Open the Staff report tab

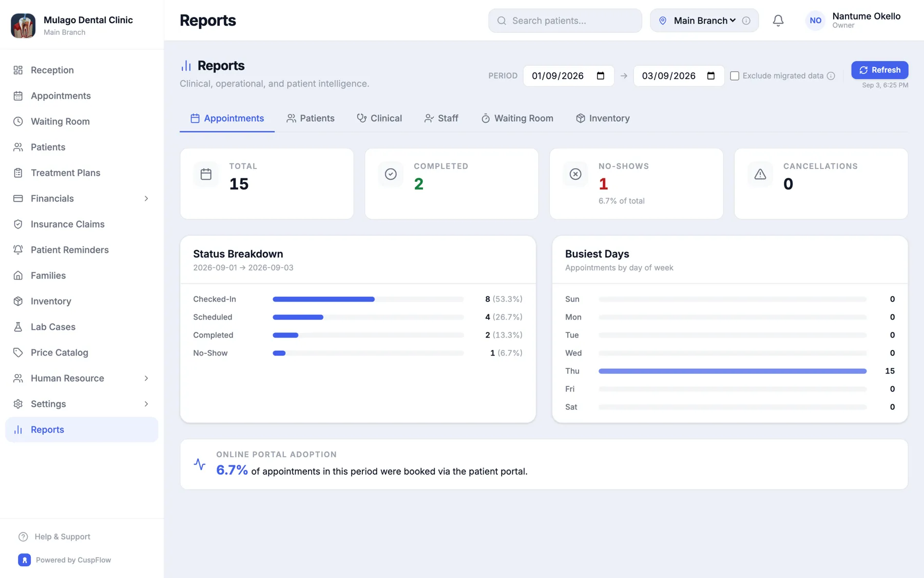441,118
